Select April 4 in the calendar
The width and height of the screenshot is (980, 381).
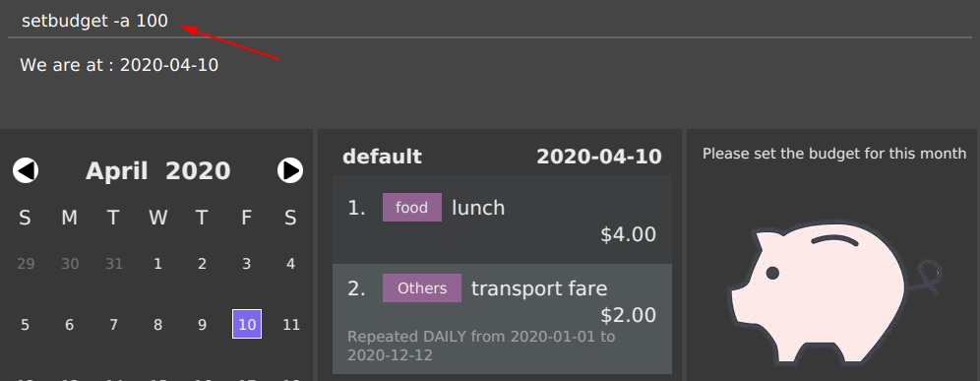coord(290,264)
